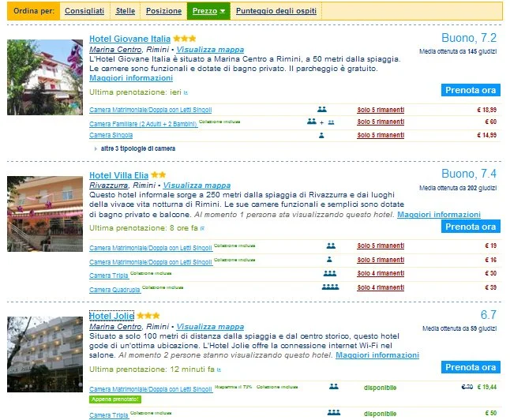Screen dimensions: 510x420
Task: Sort results by Prezzo
Action: [208, 11]
